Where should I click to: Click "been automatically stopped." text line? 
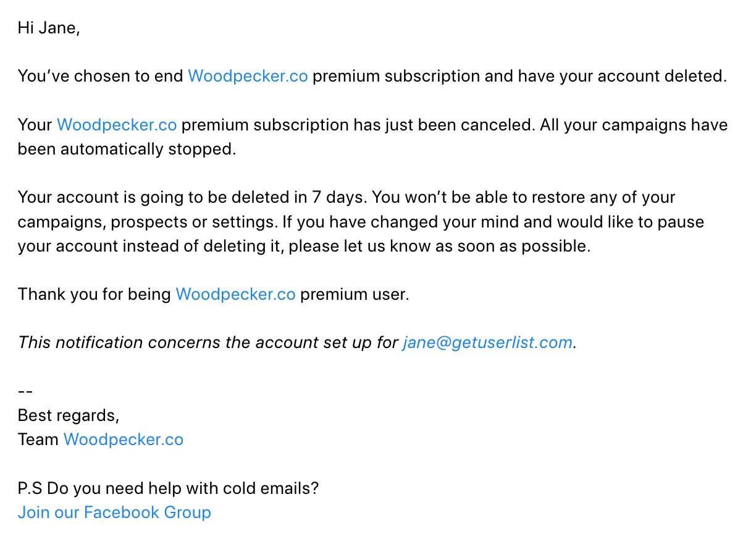(127, 149)
